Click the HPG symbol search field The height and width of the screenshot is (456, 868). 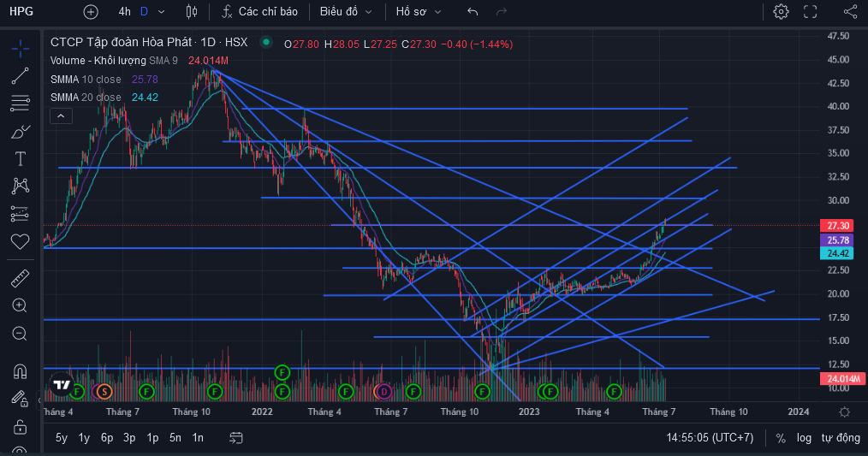tap(22, 12)
